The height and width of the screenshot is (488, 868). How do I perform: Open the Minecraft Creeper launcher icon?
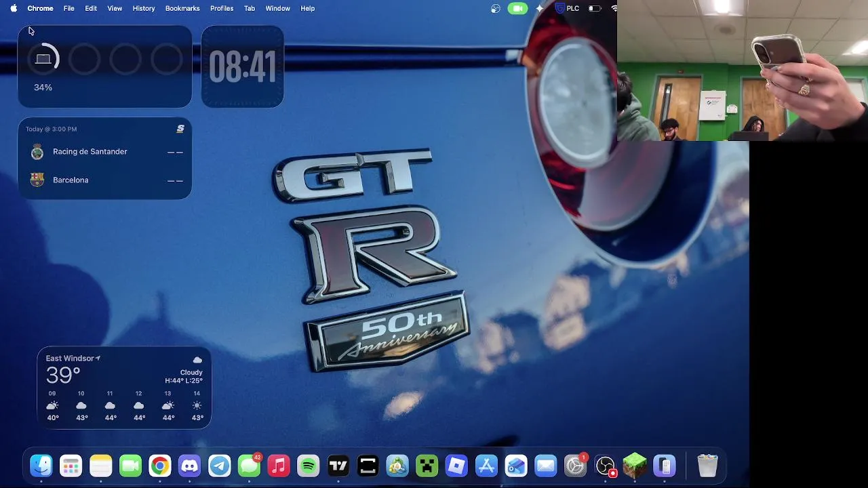[x=427, y=466]
